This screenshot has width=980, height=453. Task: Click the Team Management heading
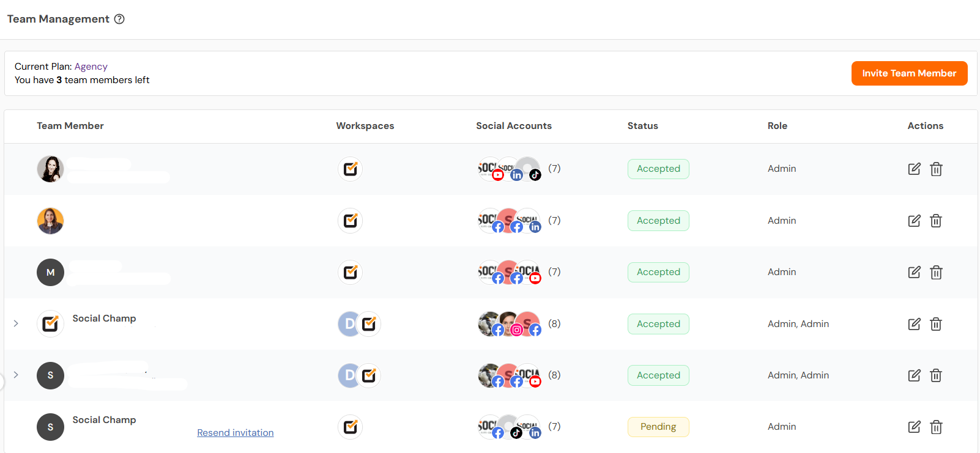click(58, 19)
